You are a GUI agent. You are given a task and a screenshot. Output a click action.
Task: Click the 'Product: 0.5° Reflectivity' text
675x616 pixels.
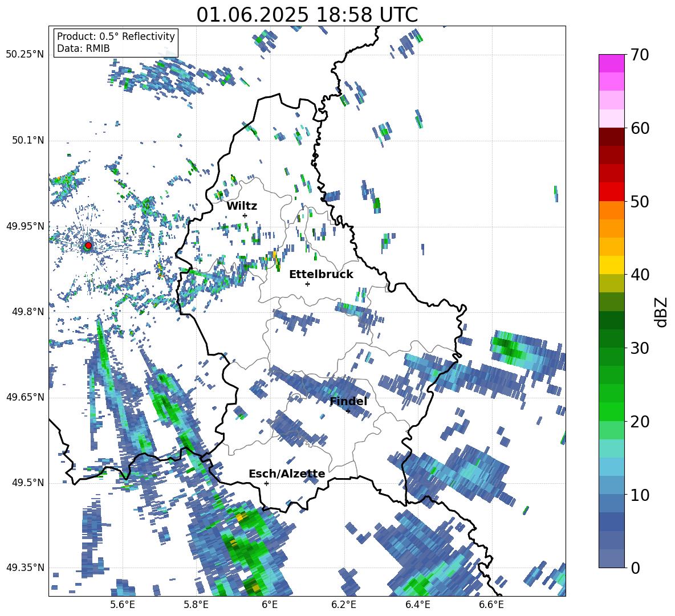(x=116, y=36)
